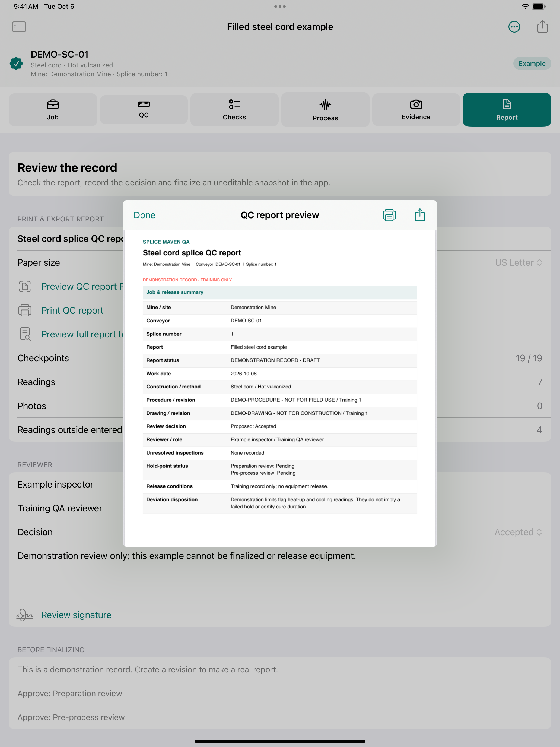The image size is (560, 747).
Task: Tap the battery indicator in status bar
Action: pyautogui.click(x=538, y=7)
